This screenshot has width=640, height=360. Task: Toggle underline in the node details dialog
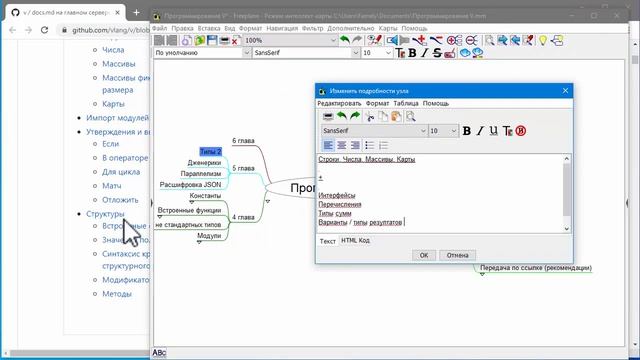[x=493, y=131]
